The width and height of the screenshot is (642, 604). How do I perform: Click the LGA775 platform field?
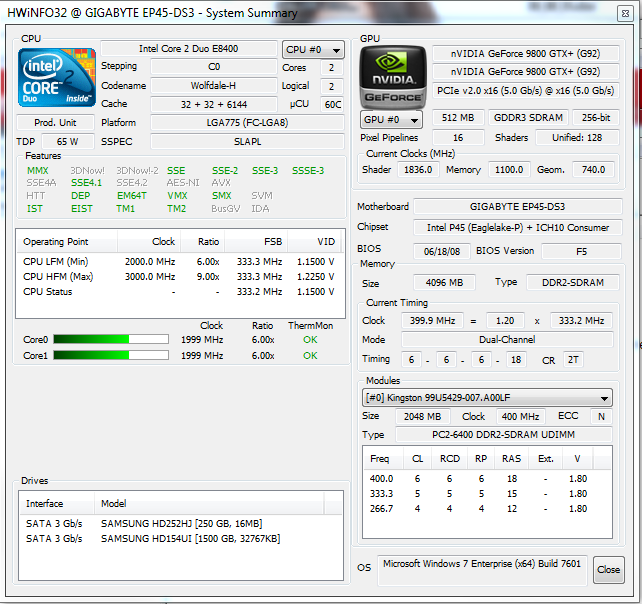pos(247,122)
